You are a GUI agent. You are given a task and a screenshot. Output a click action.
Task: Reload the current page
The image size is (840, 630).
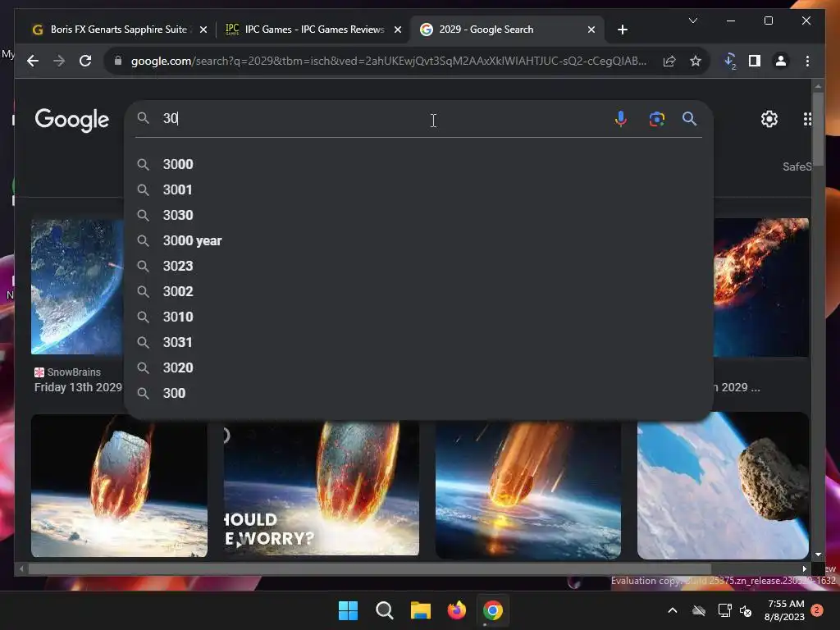click(x=85, y=61)
